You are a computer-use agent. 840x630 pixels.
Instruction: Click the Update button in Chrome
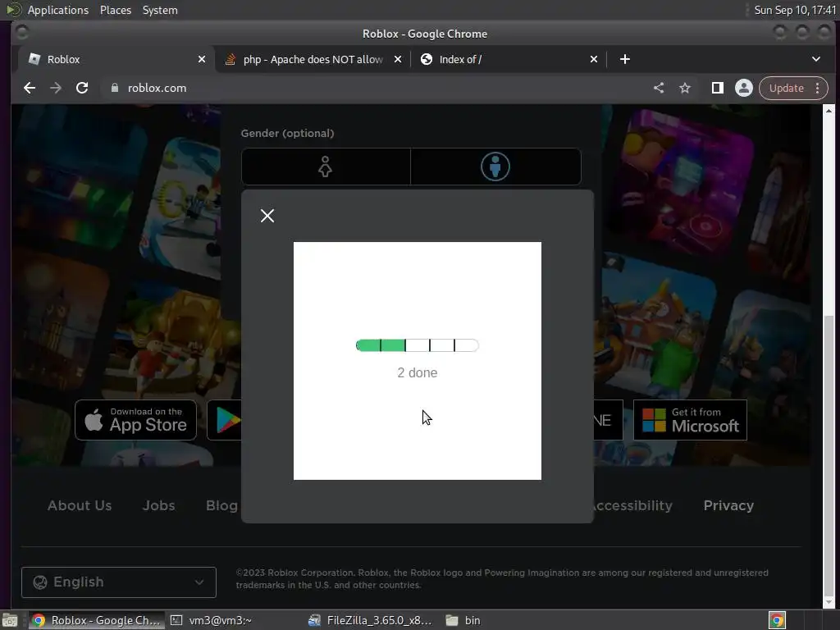(x=787, y=88)
